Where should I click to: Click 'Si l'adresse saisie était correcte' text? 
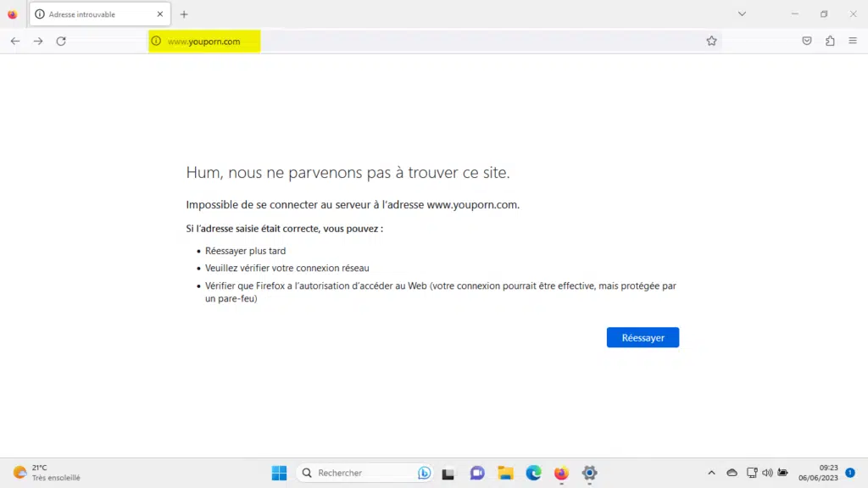[x=285, y=229]
